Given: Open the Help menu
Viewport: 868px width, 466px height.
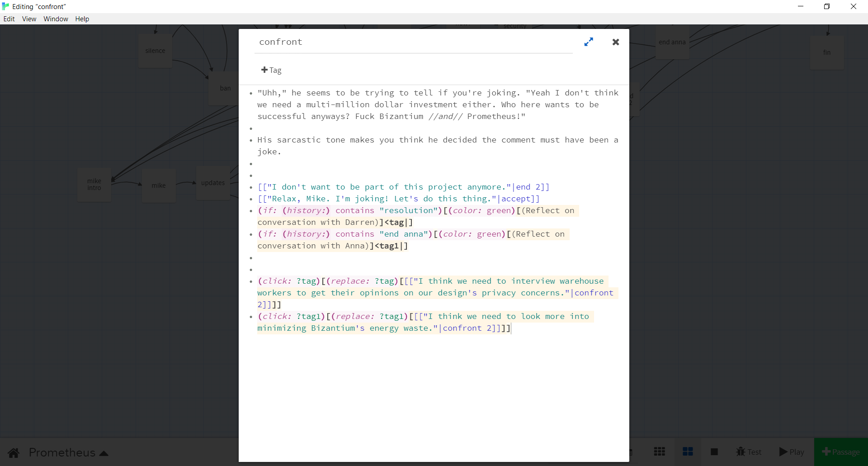Looking at the screenshot, I should (82, 19).
